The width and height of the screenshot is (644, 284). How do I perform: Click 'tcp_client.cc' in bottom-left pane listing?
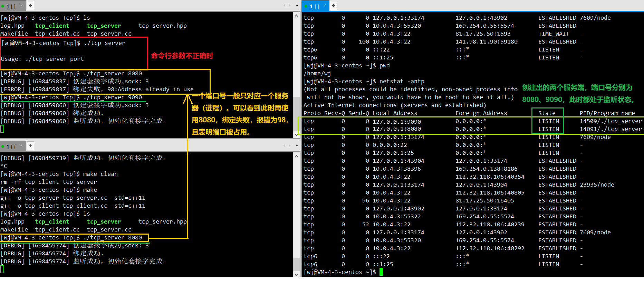(57, 230)
